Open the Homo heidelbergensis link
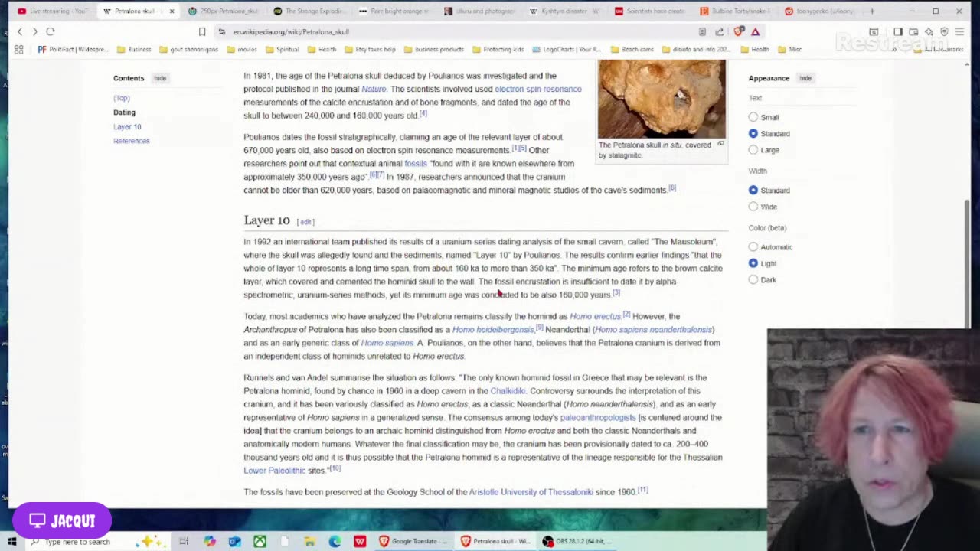 (x=493, y=330)
